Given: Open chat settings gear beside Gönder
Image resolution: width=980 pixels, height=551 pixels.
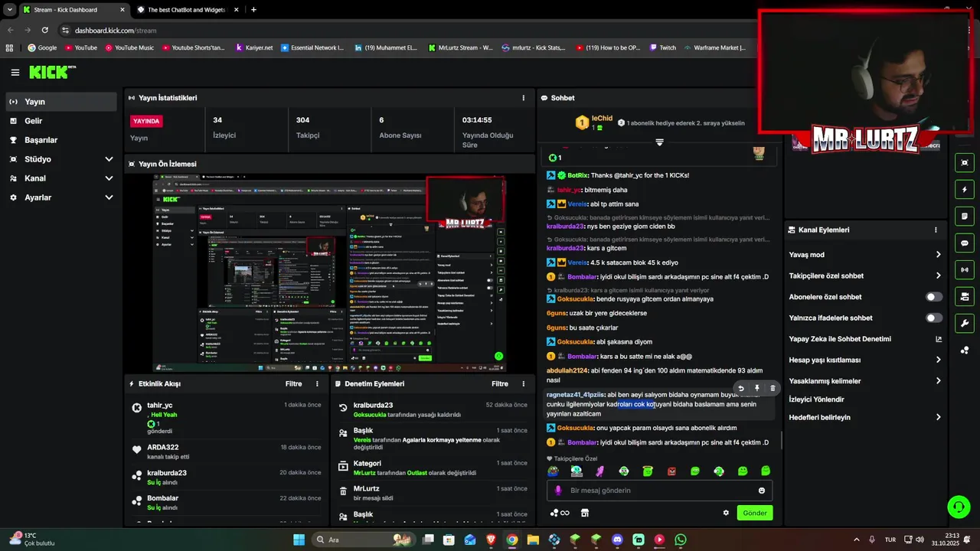Looking at the screenshot, I should pyautogui.click(x=726, y=513).
